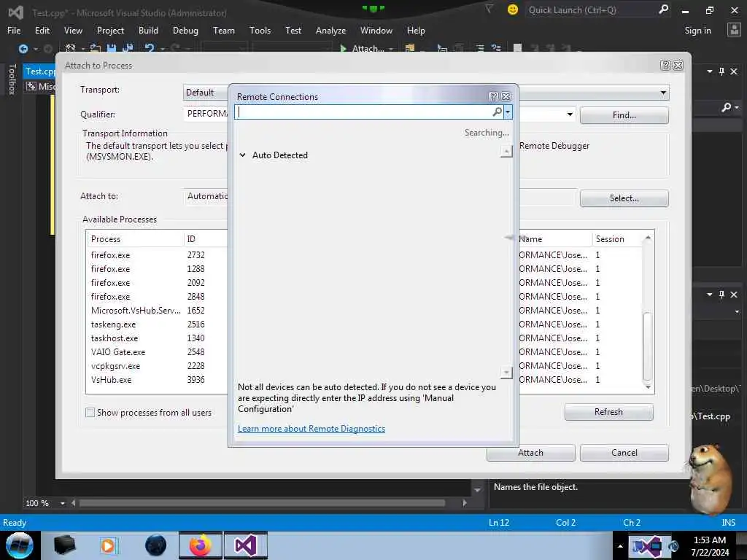The width and height of the screenshot is (747, 560).
Task: Open the editor zoom 100 % dropdown
Action: coord(63,503)
